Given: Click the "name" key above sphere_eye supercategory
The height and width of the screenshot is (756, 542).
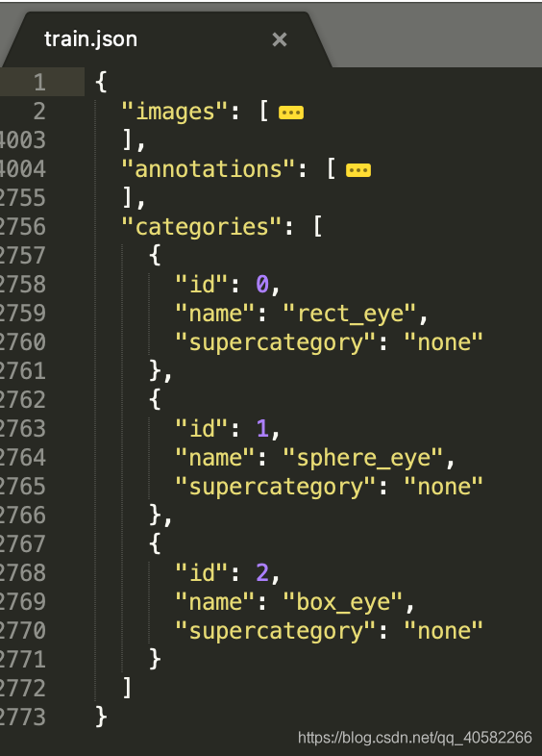Looking at the screenshot, I should point(214,458).
